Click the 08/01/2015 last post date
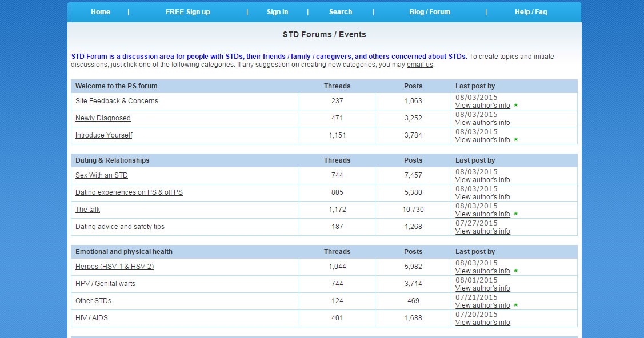The image size is (644, 338). tap(477, 280)
